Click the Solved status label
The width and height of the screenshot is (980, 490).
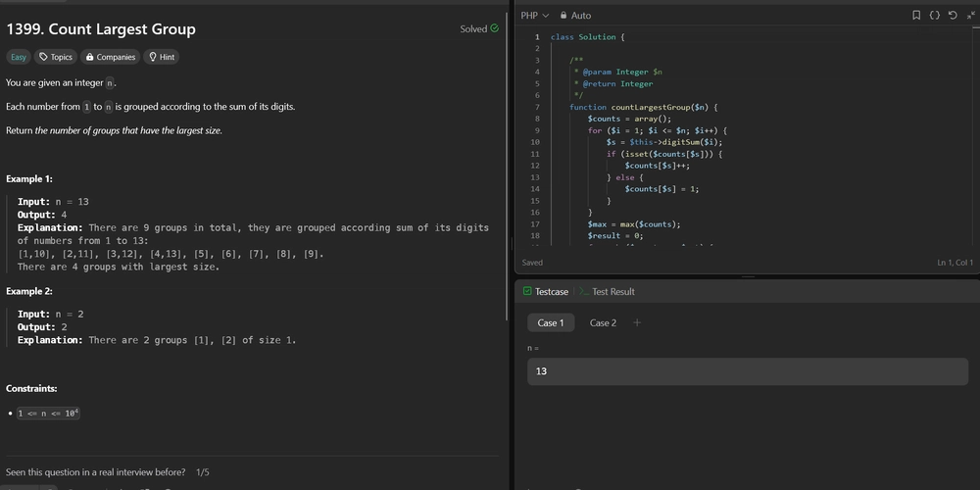click(473, 28)
